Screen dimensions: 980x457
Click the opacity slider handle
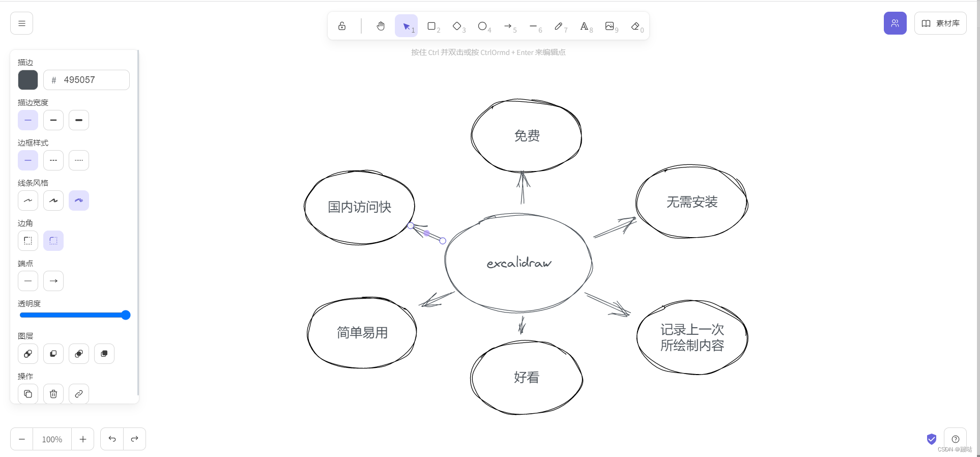coord(126,315)
